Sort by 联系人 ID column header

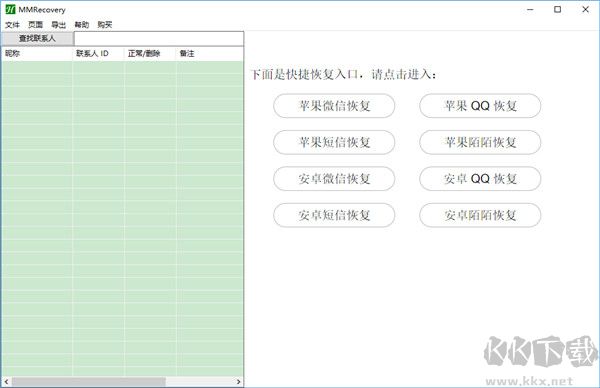click(x=98, y=54)
